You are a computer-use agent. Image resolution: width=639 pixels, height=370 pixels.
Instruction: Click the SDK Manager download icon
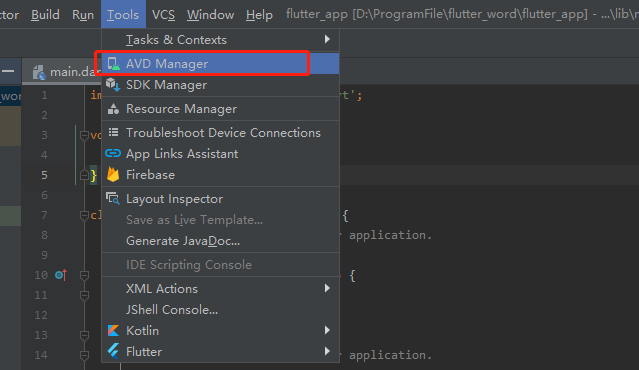pyautogui.click(x=113, y=85)
